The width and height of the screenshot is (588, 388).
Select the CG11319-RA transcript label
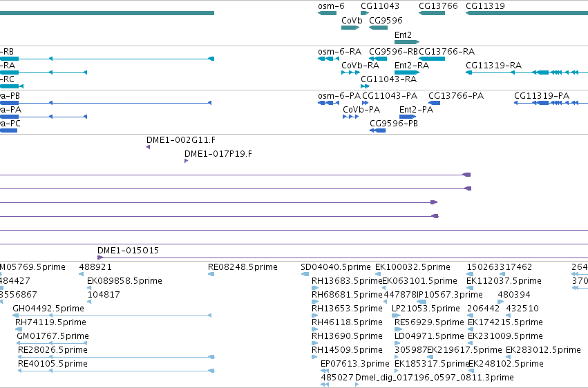[x=493, y=65]
